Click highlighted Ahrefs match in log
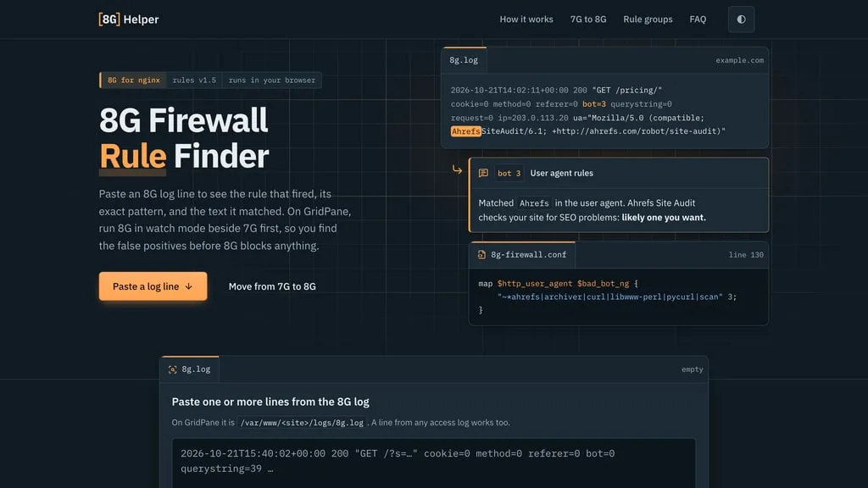868x488 pixels. click(465, 131)
